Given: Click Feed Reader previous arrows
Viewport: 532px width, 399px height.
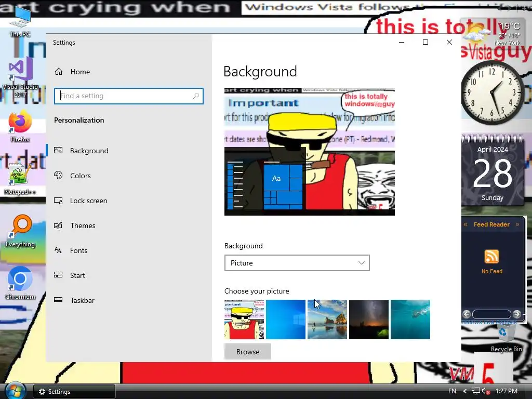Looking at the screenshot, I should pos(465,224).
